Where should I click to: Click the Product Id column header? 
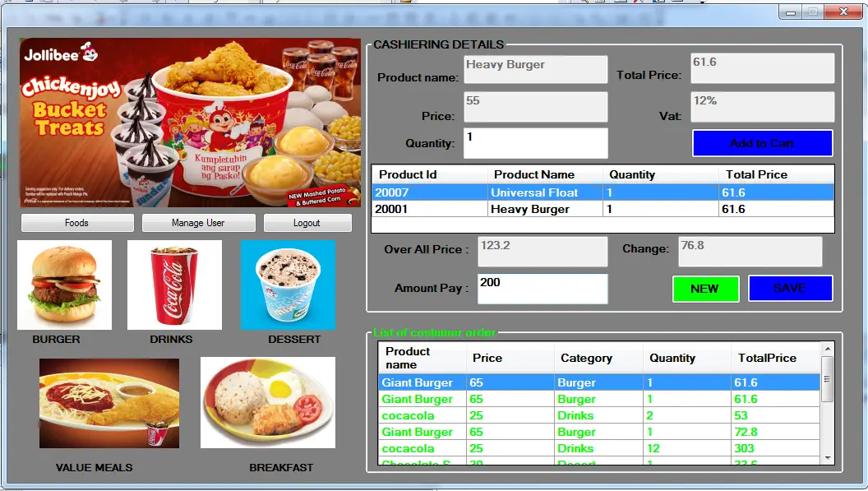click(x=430, y=174)
